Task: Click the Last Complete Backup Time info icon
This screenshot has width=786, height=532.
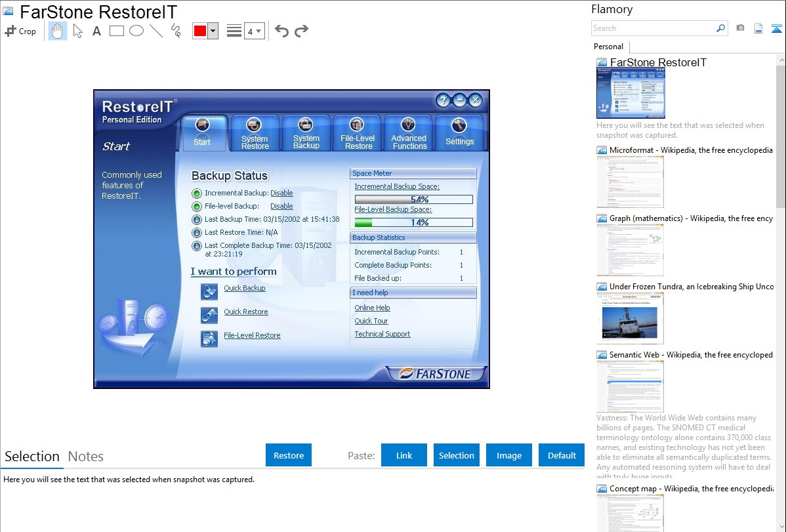Action: [x=197, y=246]
